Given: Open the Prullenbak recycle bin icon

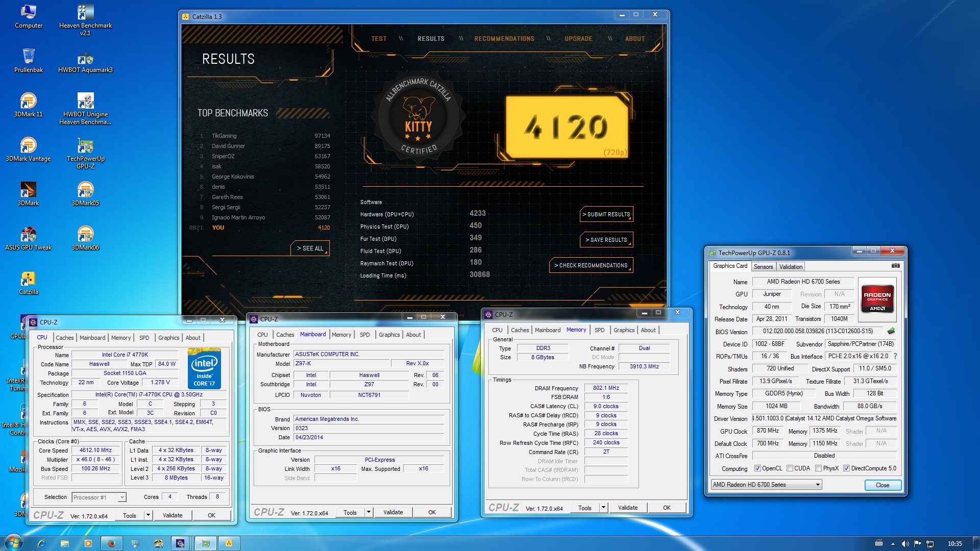Looking at the screenshot, I should pos(29,61).
